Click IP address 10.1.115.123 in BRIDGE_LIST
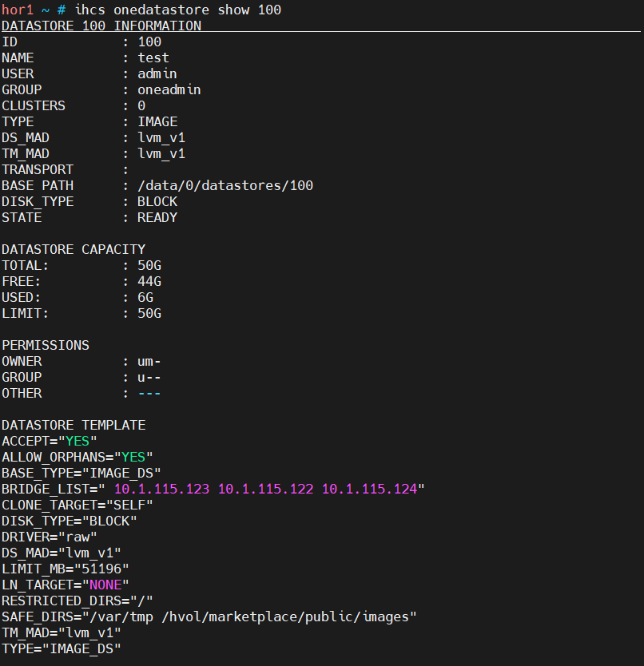Image resolution: width=644 pixels, height=666 pixels. (161, 489)
